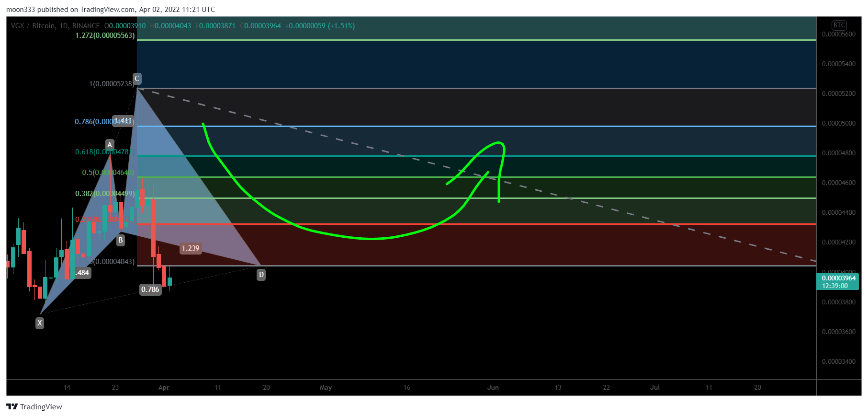868x417 pixels.
Task: Click the +0.00000059 (+1.51%) change value
Action: pyautogui.click(x=320, y=26)
